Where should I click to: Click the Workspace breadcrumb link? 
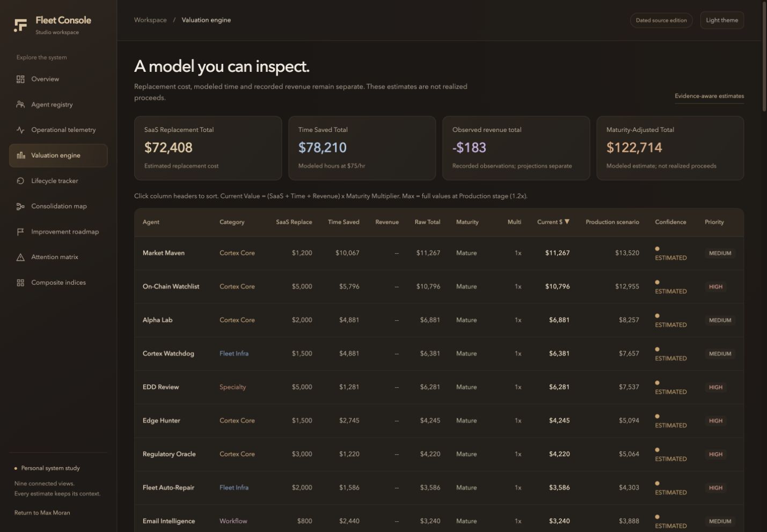pos(150,20)
